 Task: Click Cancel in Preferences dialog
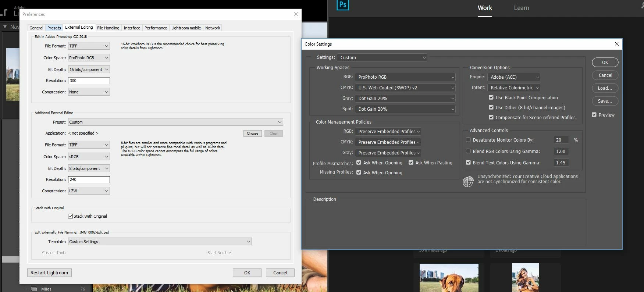point(280,273)
